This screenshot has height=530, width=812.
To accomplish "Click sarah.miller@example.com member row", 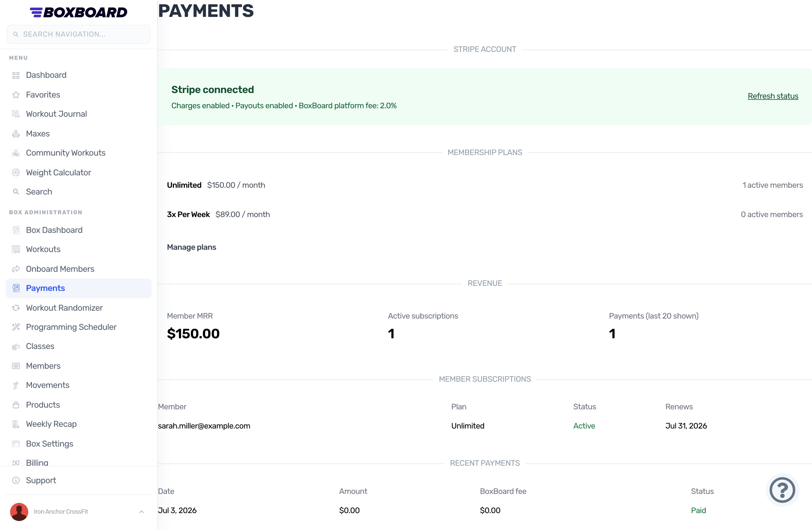I will pyautogui.click(x=484, y=426).
